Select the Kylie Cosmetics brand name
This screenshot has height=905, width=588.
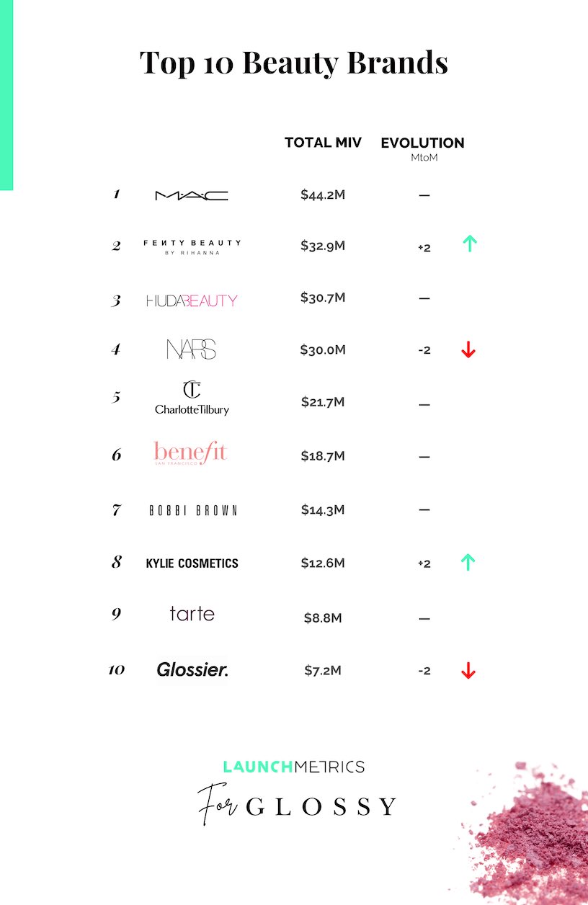[x=192, y=563]
